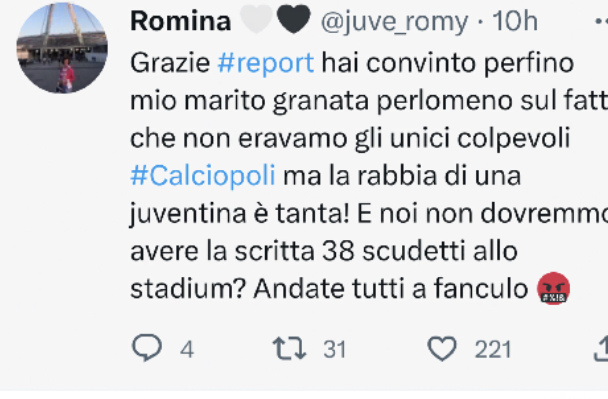Screen dimensions: 608x399
Task: Open the #Calciopoli hashtag link
Action: 203,175
